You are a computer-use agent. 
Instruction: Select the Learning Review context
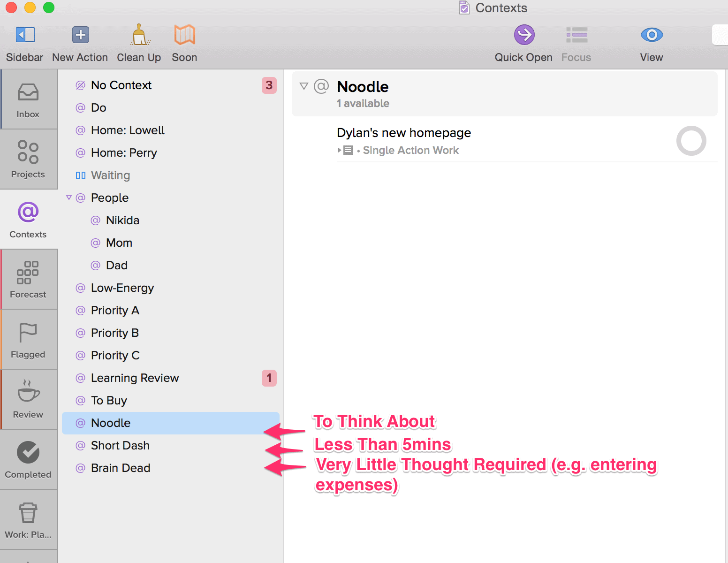171,378
